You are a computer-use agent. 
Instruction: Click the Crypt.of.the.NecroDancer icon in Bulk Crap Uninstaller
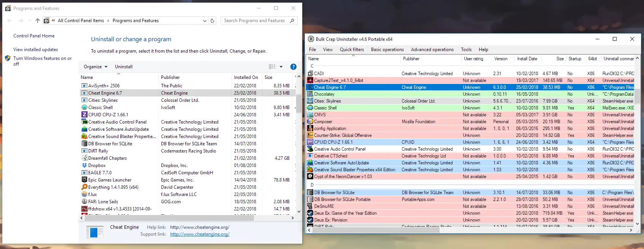pos(310,177)
